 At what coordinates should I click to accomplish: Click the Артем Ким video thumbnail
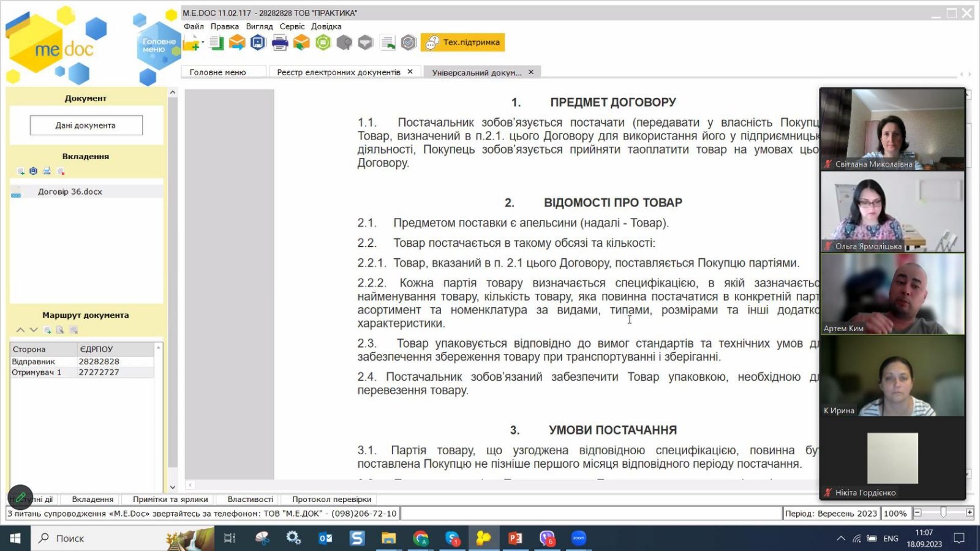[x=892, y=294]
